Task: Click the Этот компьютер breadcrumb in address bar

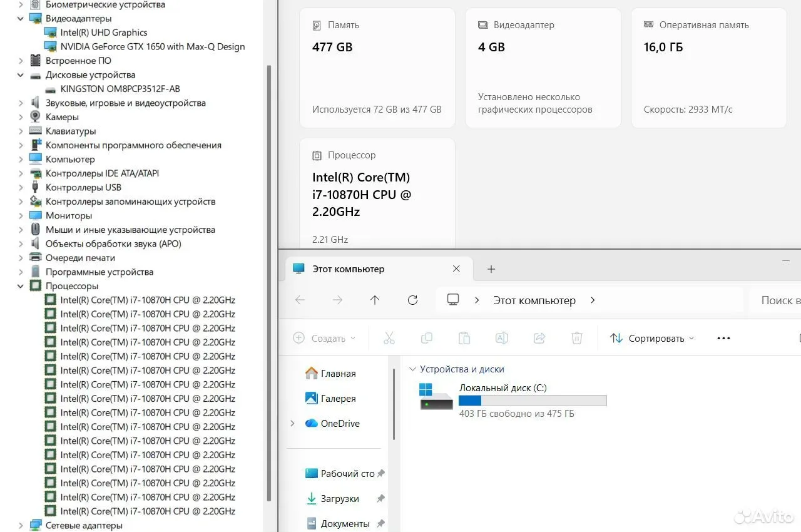Action: click(x=534, y=300)
